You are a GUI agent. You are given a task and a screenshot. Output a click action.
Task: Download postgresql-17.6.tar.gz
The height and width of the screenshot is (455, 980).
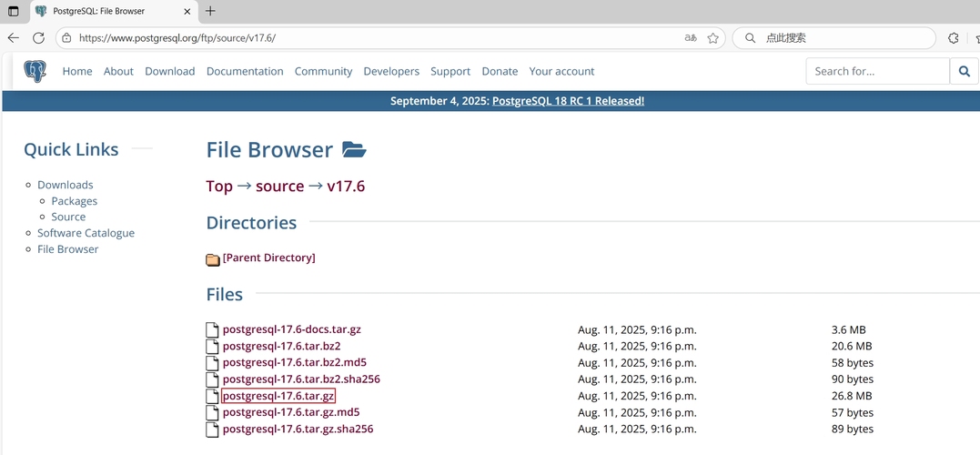pos(278,396)
